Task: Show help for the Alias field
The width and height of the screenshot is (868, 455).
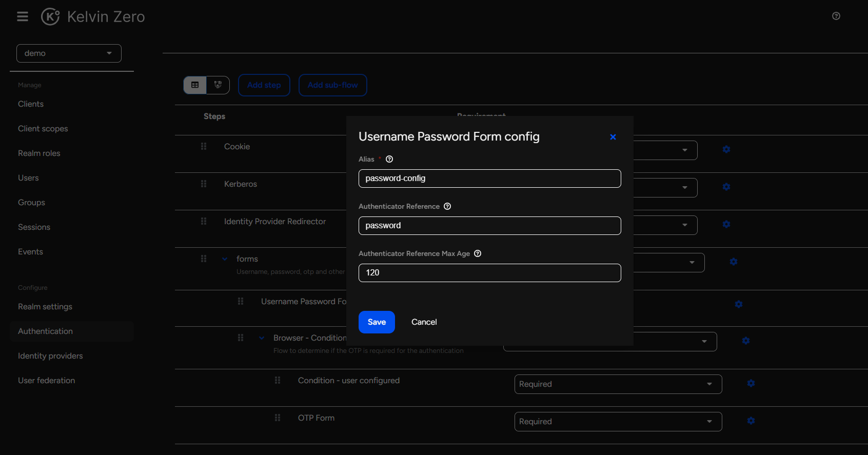Action: [x=389, y=159]
